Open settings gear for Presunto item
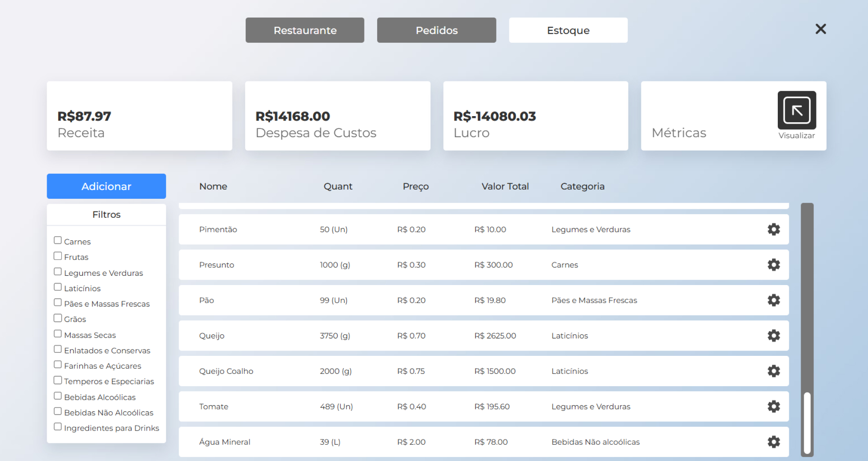 pyautogui.click(x=773, y=265)
